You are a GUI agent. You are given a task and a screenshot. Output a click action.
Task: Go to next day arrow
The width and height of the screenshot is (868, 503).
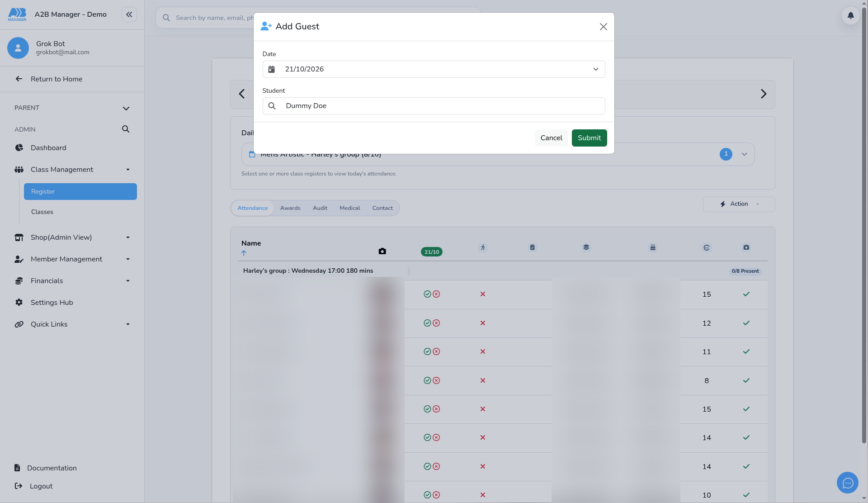763,94
